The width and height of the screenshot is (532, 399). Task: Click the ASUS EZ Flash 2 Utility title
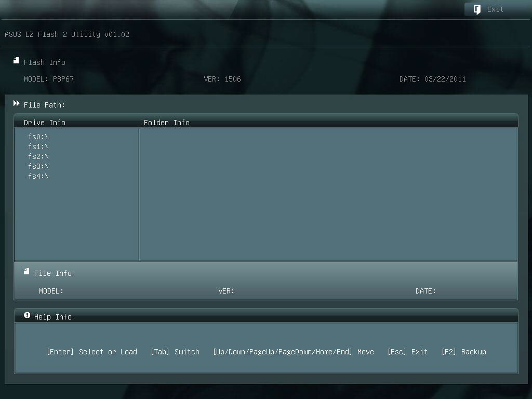coord(67,34)
